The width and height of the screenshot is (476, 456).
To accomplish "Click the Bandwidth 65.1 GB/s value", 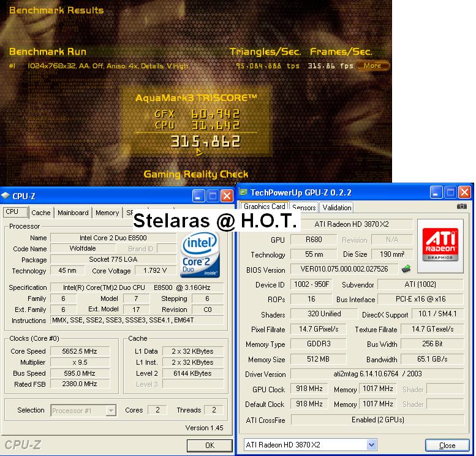I will click(x=433, y=359).
